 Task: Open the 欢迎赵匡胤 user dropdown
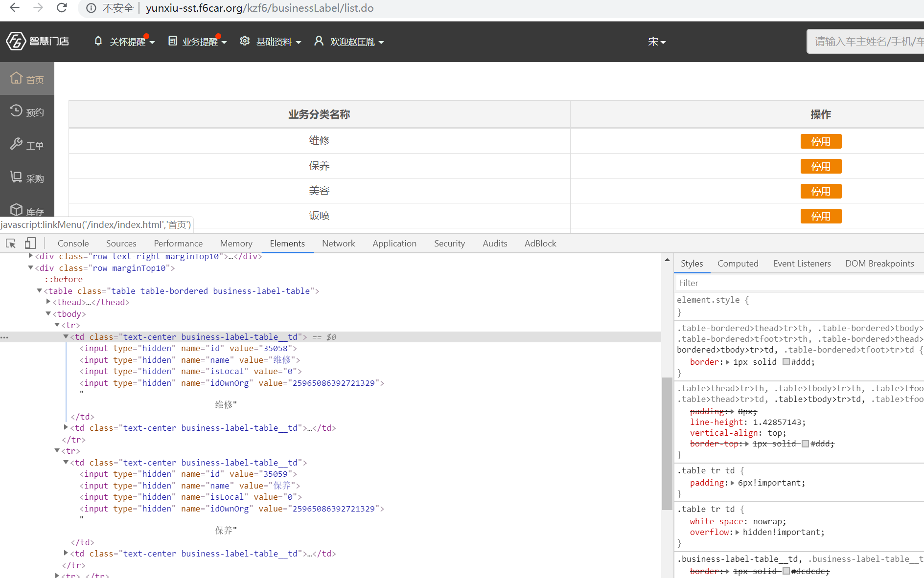pyautogui.click(x=357, y=42)
